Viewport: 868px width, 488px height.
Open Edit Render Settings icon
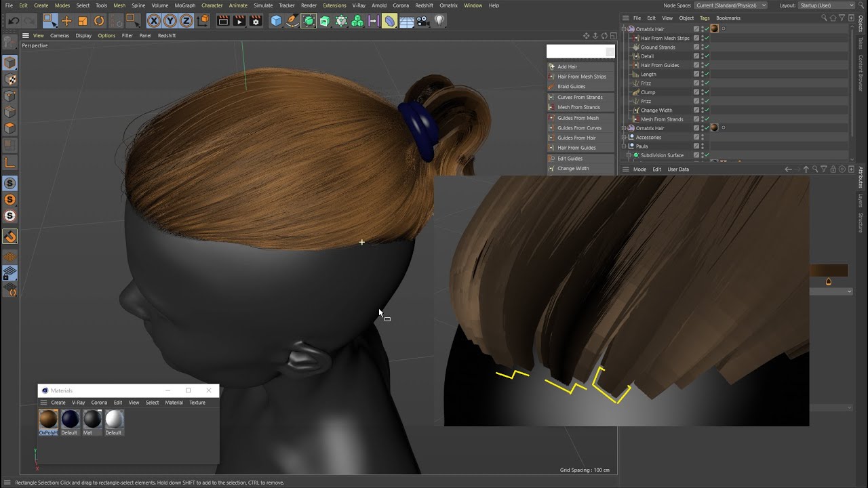point(256,21)
